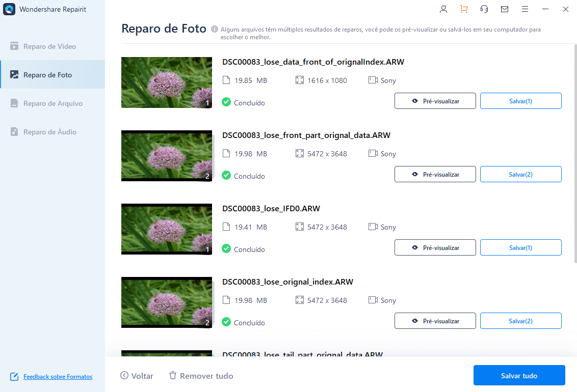The height and width of the screenshot is (392, 577).
Task: Click the orange shopping cart icon
Action: (464, 9)
